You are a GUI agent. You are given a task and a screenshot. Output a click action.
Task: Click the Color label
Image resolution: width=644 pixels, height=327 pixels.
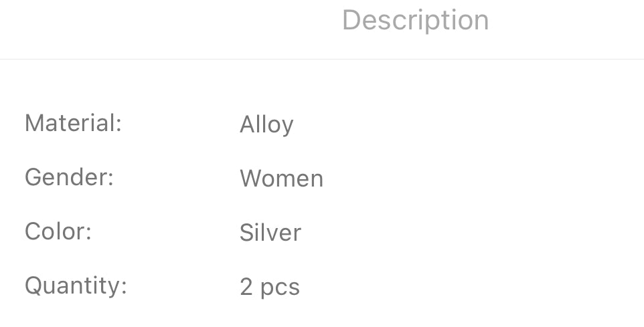tap(58, 231)
